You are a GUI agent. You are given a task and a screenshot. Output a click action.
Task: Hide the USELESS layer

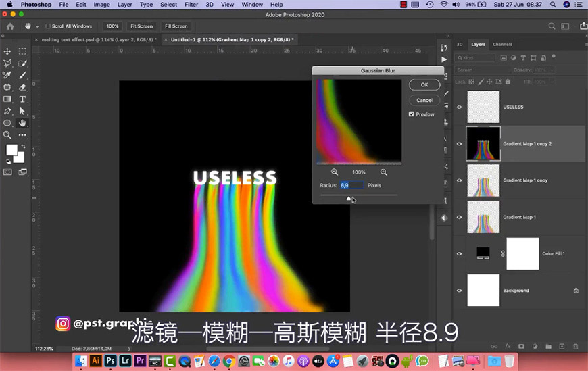tap(460, 107)
